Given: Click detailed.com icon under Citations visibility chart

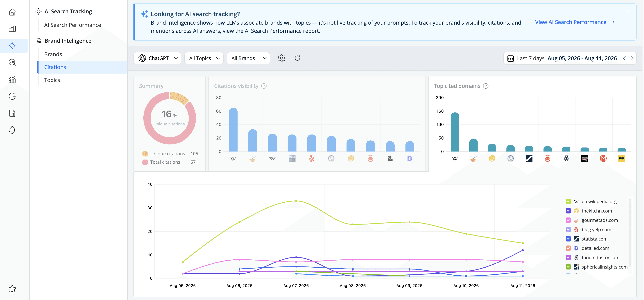Looking at the screenshot, I should [x=410, y=159].
